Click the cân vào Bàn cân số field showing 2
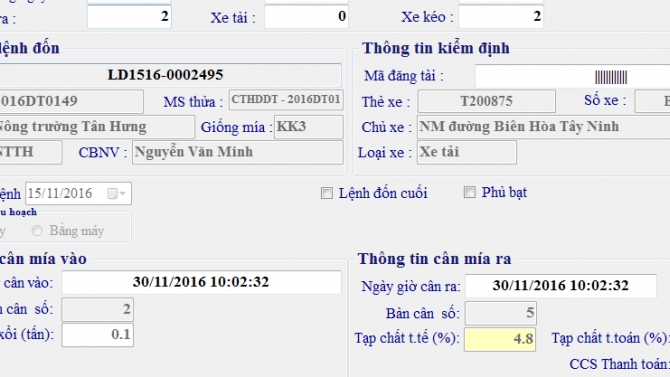The image size is (670, 377). [x=97, y=309]
